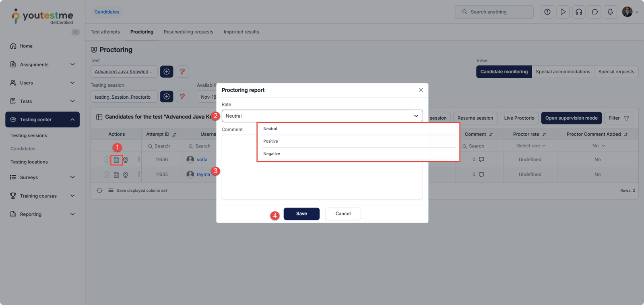This screenshot has height=305, width=644.
Task: Switch to Test attempts tab
Action: (x=105, y=32)
